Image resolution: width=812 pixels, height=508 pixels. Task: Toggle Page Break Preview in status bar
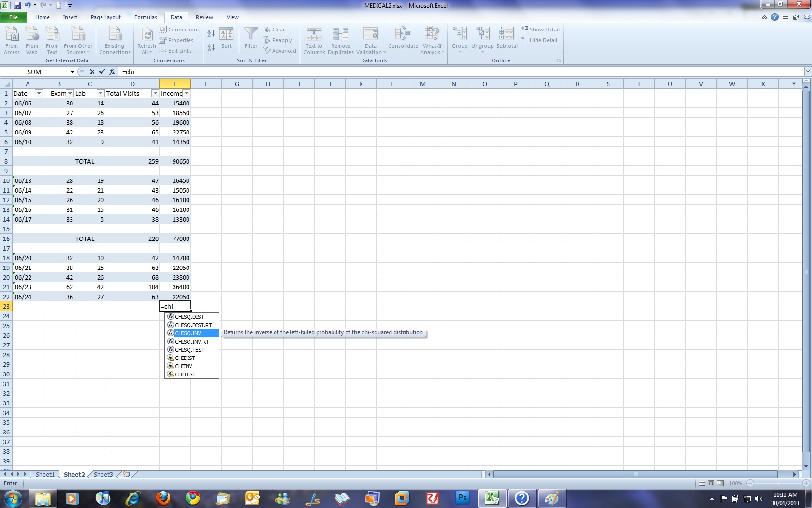pos(720,483)
